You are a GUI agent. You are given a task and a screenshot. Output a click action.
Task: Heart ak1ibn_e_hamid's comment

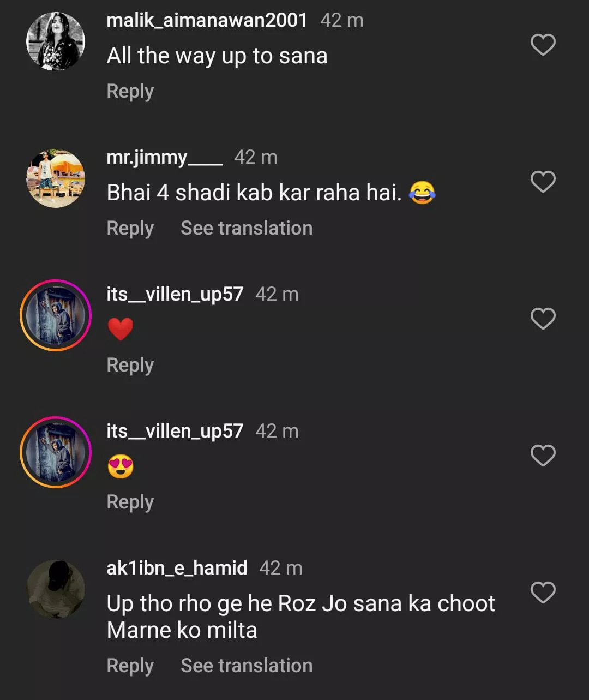(x=543, y=593)
